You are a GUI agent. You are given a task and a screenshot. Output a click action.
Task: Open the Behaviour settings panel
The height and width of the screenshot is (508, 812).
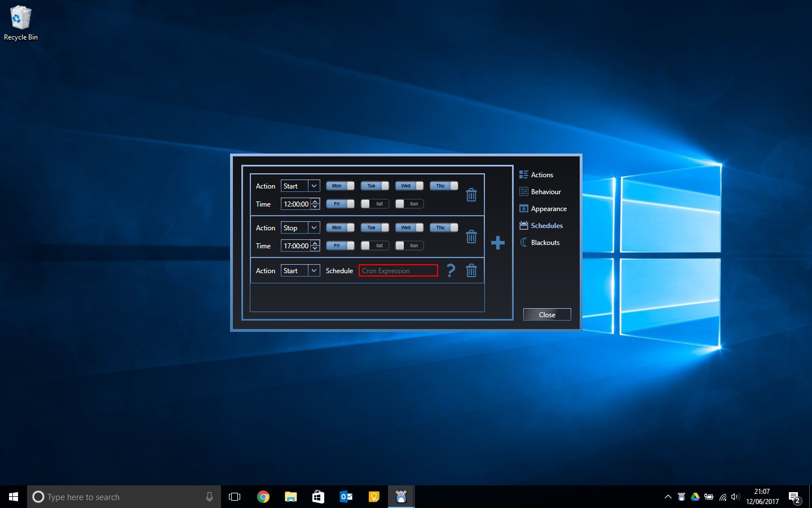[x=545, y=191]
